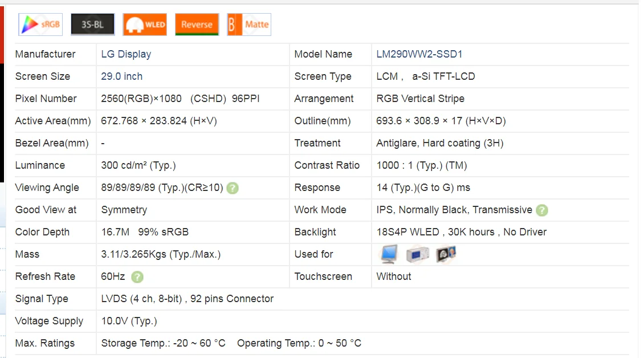This screenshot has height=358, width=644.
Task: Open the Work Mode help icon
Action: (542, 210)
